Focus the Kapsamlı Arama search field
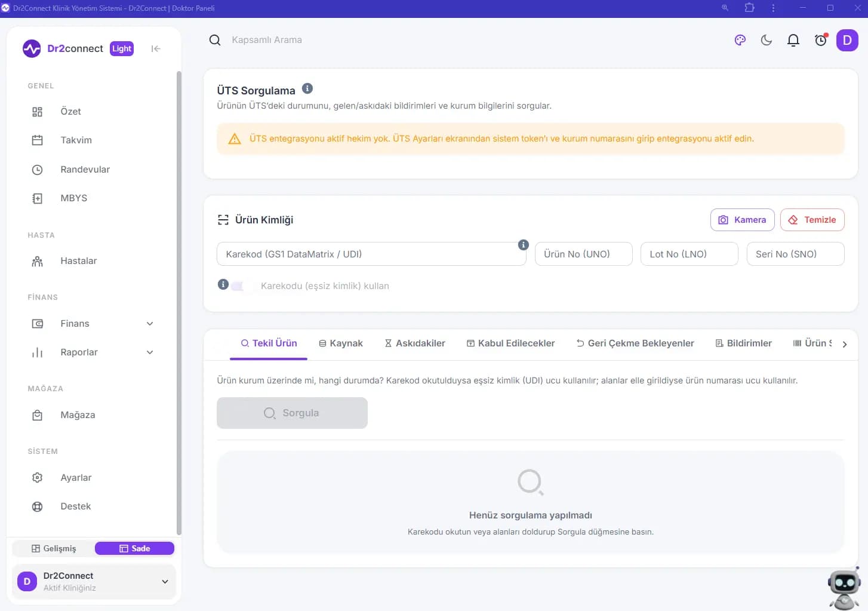 267,40
